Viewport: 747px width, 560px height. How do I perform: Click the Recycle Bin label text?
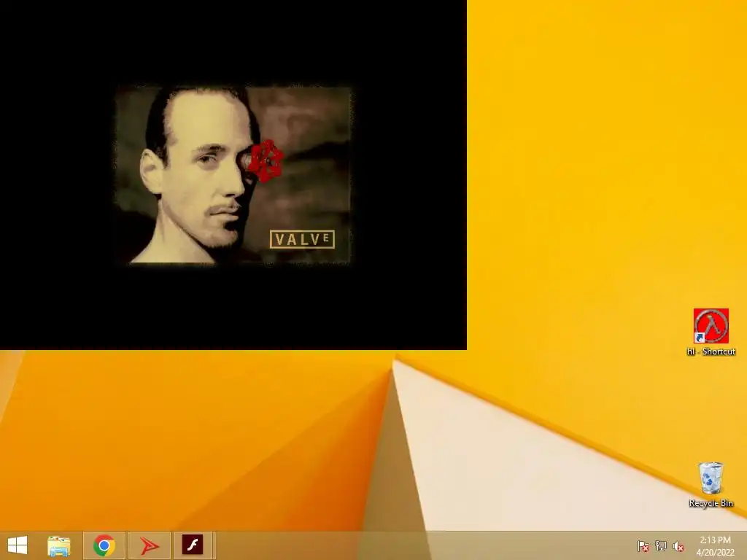click(x=711, y=503)
